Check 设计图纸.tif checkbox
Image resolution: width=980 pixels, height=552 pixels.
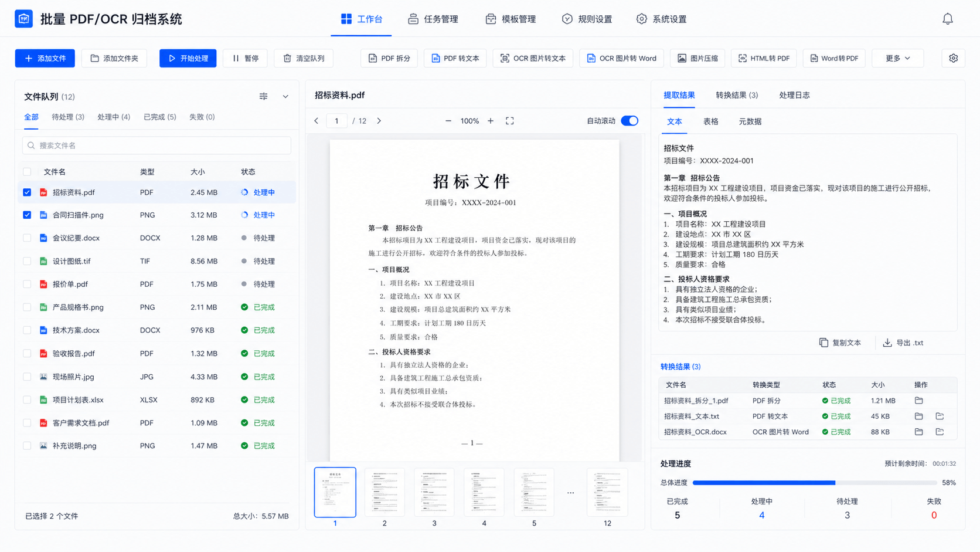coord(27,261)
